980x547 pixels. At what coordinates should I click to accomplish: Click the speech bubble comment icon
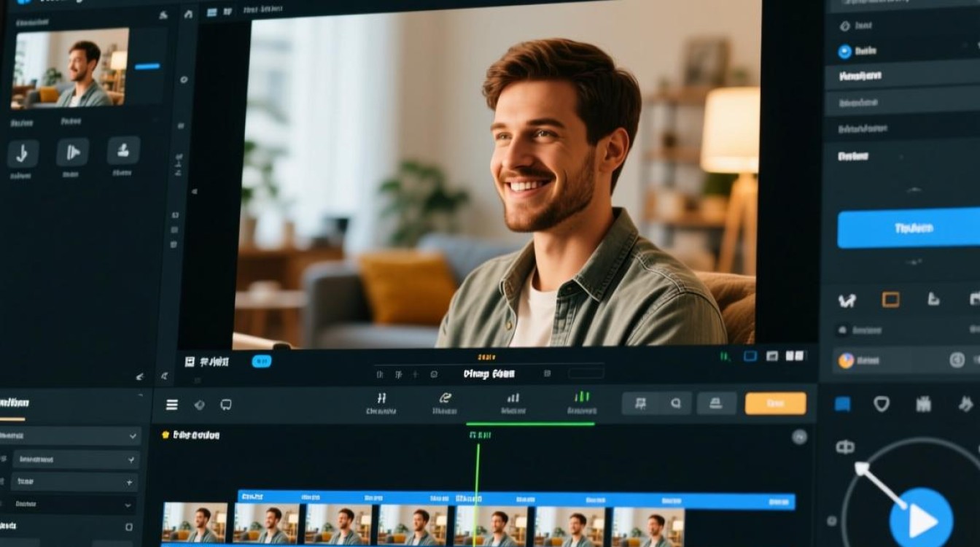coord(226,405)
